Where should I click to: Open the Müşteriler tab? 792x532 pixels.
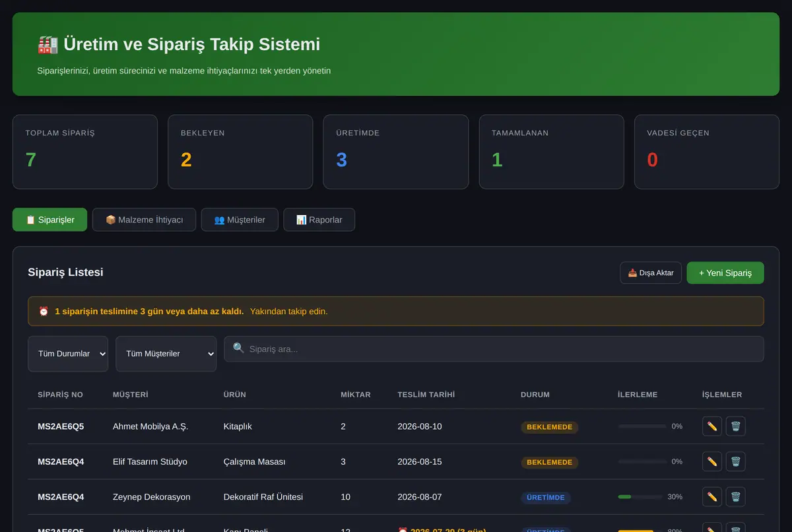click(240, 220)
